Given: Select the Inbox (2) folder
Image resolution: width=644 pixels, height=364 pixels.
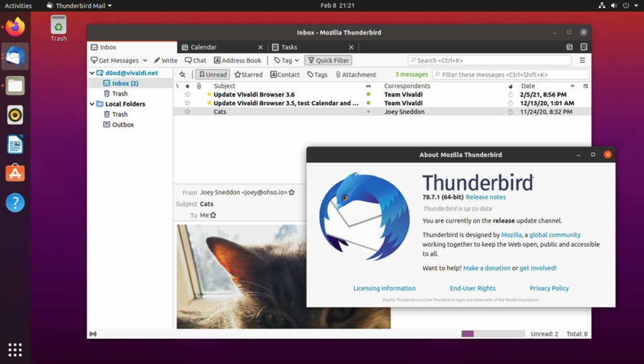Looking at the screenshot, I should tap(125, 83).
